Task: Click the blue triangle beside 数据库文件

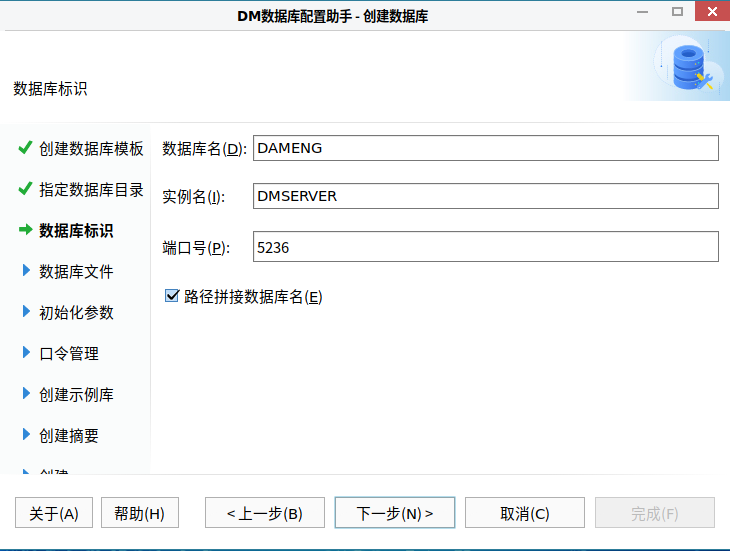Action: coord(26,270)
